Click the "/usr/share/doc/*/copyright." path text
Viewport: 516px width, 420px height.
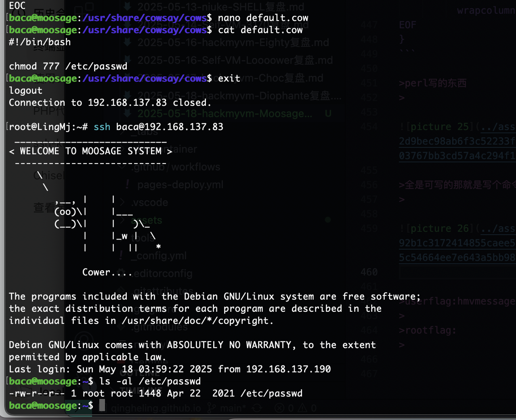pos(198,321)
